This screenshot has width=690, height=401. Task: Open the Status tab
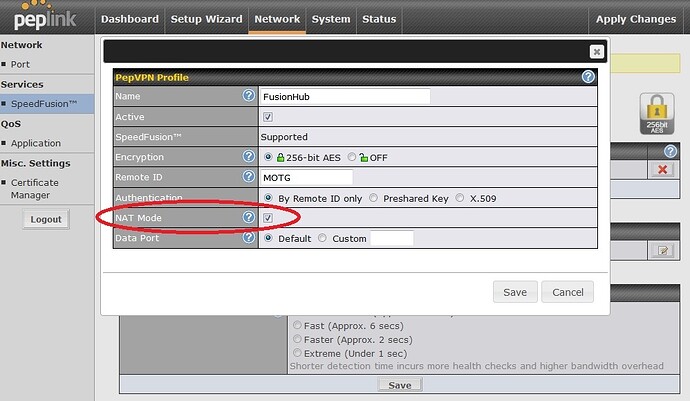click(x=379, y=19)
